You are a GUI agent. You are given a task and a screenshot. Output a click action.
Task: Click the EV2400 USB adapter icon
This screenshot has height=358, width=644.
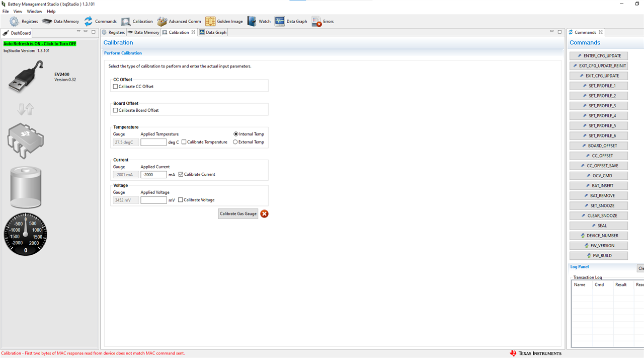coord(26,76)
